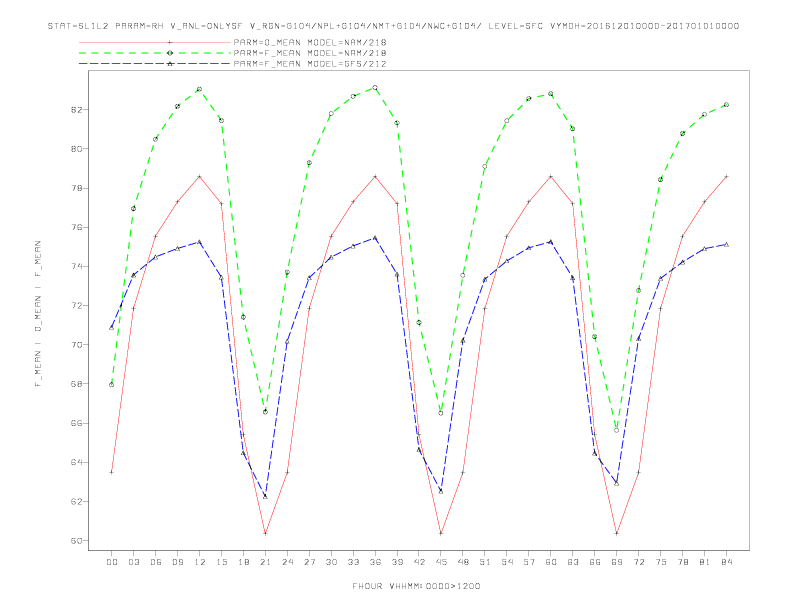Viewport: 792px width, 612px height.
Task: Click y-axis tick value 74
Action: click(x=76, y=266)
